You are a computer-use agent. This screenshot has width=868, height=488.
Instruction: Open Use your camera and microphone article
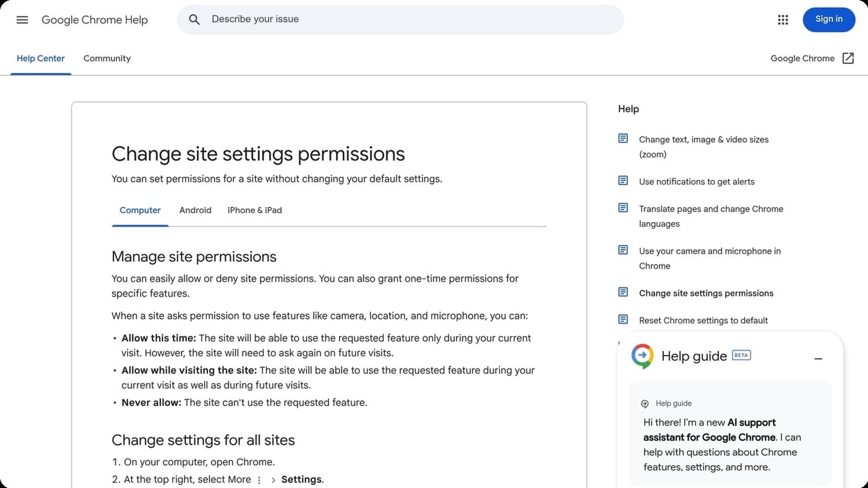(710, 258)
